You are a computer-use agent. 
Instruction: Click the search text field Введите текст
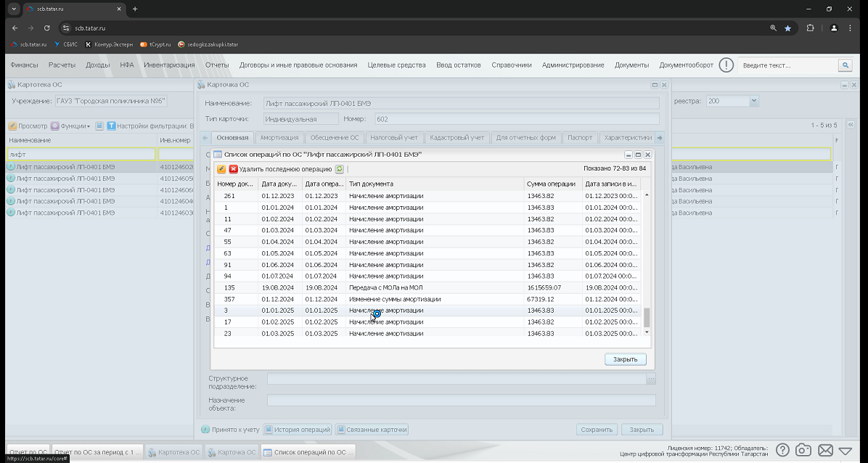pyautogui.click(x=788, y=65)
